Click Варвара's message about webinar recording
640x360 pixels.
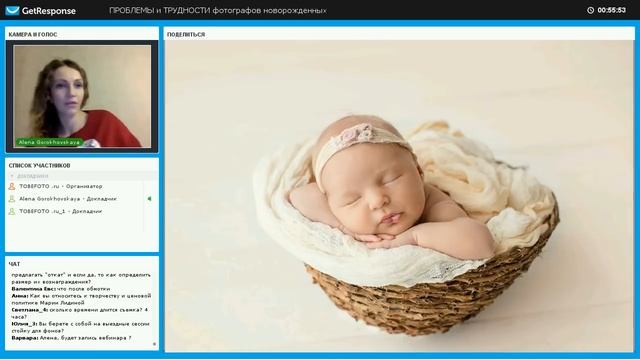click(71, 338)
